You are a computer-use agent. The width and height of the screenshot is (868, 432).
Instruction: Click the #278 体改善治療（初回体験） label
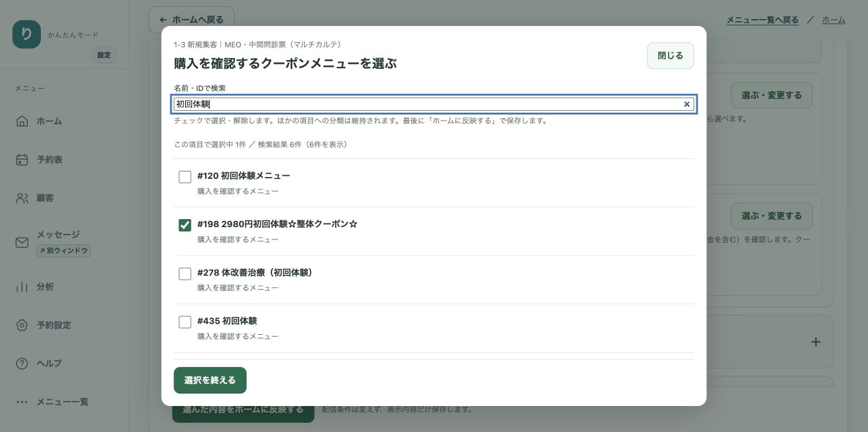(256, 272)
